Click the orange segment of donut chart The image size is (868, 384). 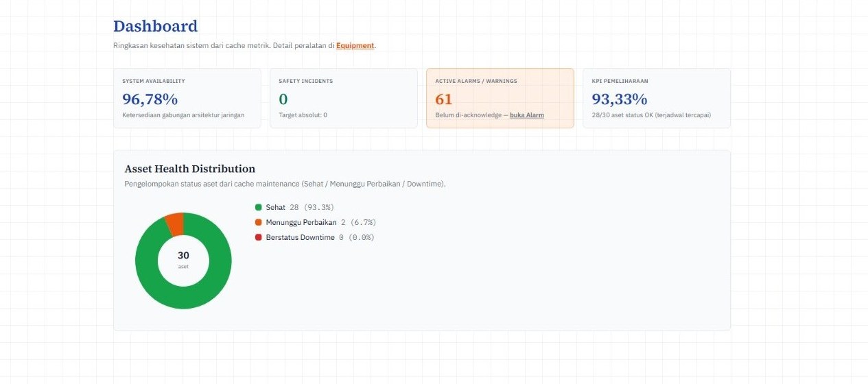[175, 224]
